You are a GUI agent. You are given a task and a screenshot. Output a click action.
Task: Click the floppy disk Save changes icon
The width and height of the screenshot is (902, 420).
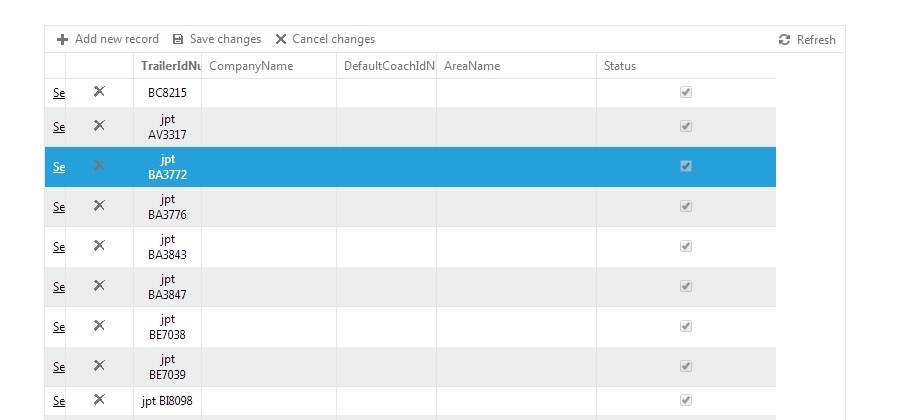pos(178,40)
